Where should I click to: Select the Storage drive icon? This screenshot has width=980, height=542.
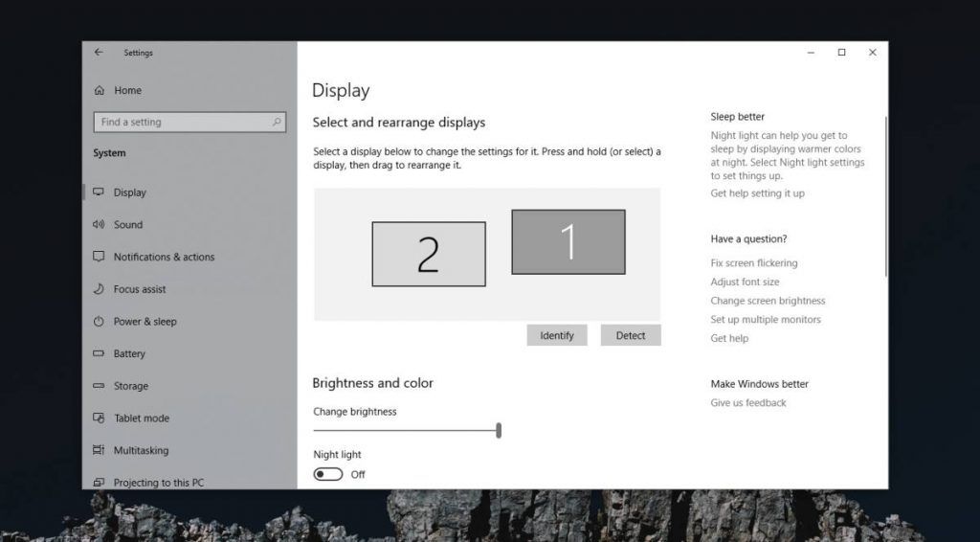pos(99,386)
